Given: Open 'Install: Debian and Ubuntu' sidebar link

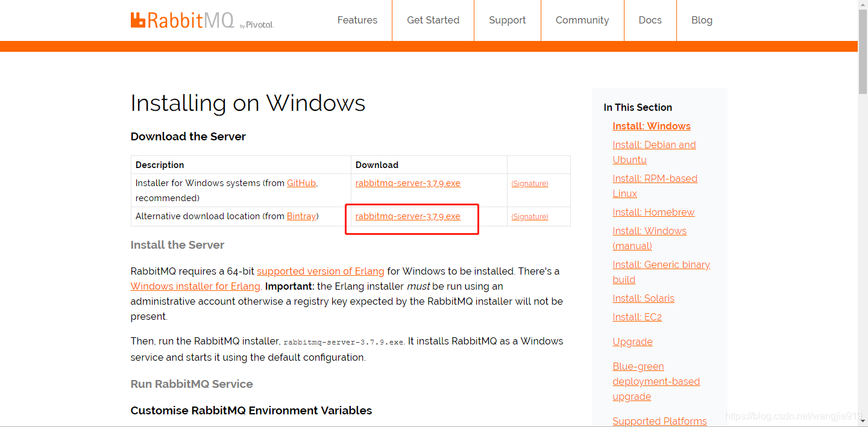Looking at the screenshot, I should (654, 152).
